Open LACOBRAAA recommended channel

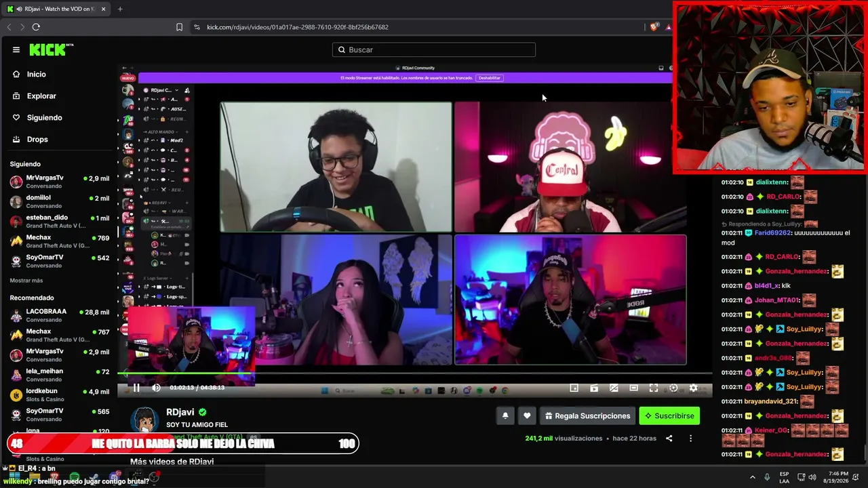(60, 315)
